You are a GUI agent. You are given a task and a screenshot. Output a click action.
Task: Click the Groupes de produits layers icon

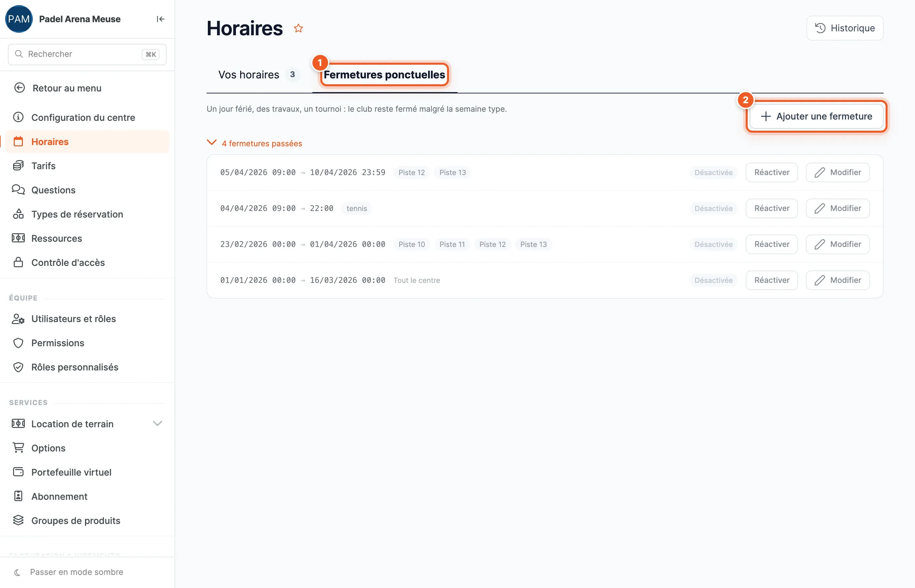[x=18, y=520]
